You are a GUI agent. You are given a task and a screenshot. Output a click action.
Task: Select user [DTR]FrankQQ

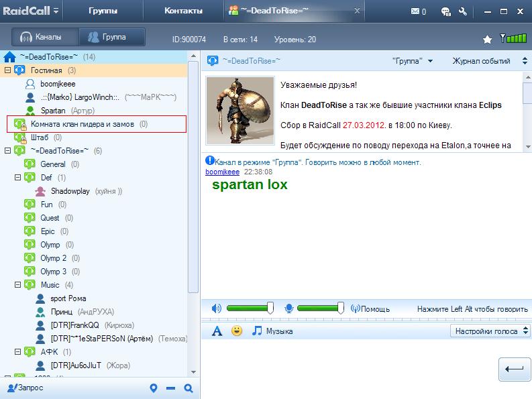point(75,325)
